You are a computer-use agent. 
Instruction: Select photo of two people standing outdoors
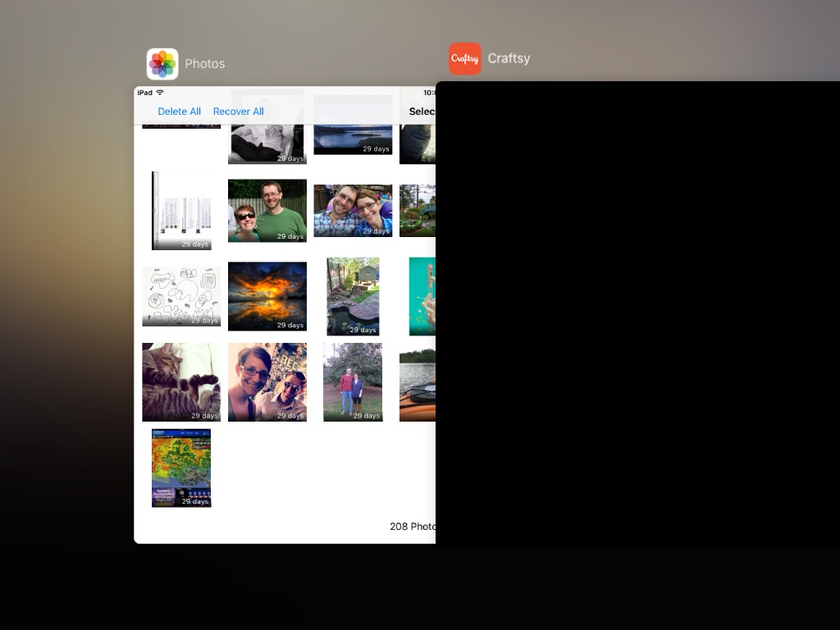tap(353, 382)
